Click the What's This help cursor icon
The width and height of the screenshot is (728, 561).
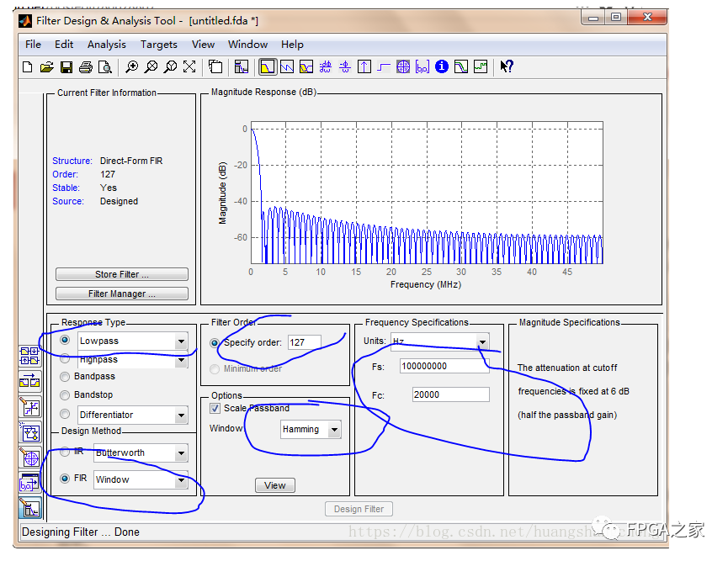(507, 67)
